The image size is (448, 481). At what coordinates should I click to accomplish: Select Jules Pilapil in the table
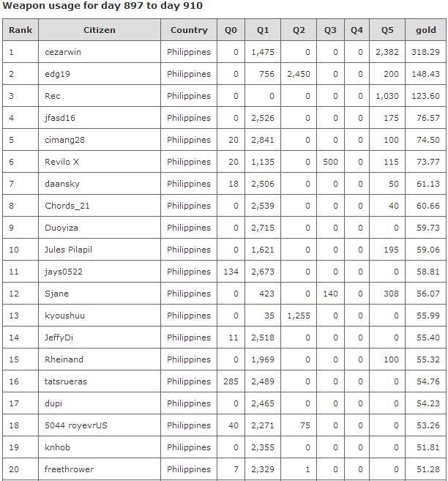[68, 250]
